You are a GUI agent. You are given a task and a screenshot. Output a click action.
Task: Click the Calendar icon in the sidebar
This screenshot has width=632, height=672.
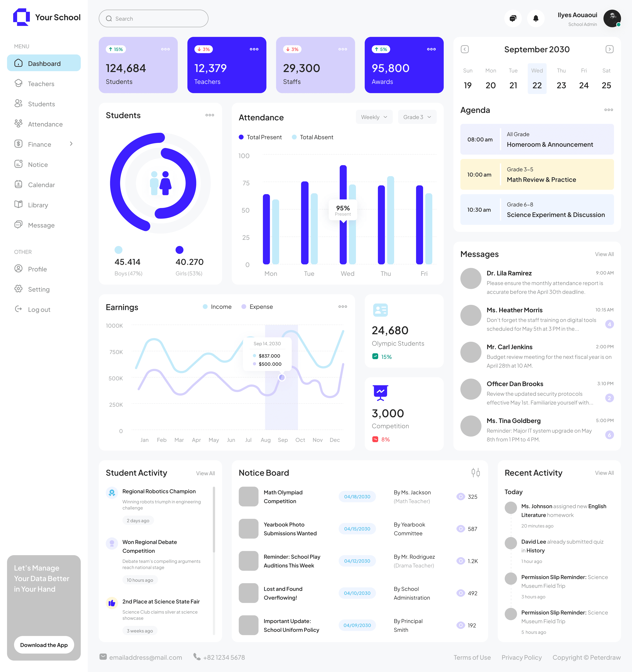click(19, 185)
